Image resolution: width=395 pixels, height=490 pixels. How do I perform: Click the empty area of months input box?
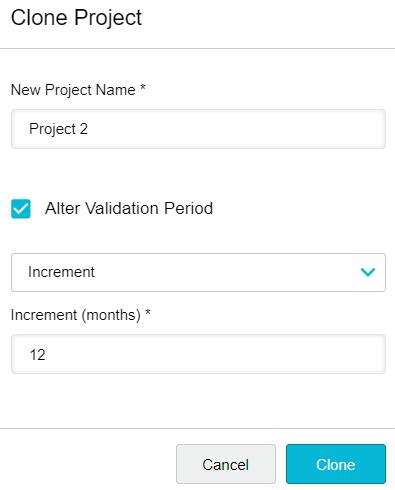[x=217, y=354]
